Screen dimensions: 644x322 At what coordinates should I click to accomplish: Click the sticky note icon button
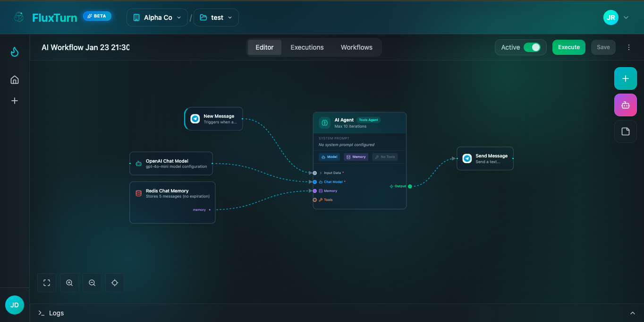(626, 131)
